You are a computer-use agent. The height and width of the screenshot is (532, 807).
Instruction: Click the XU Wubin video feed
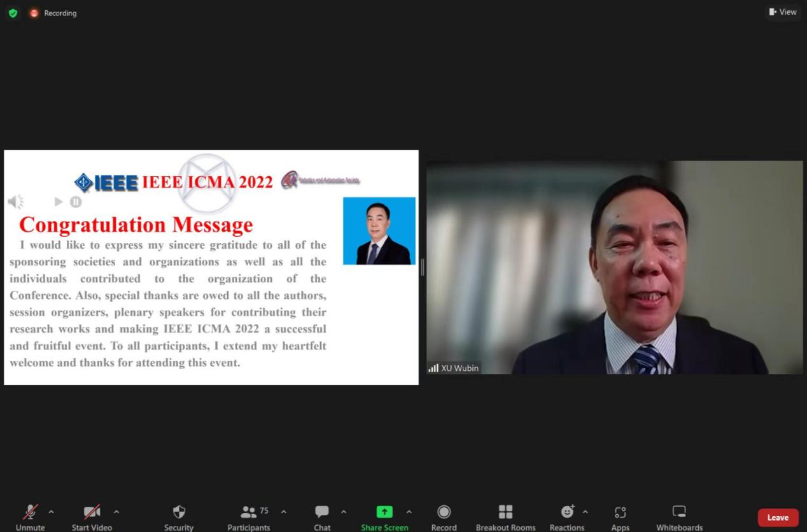click(614, 267)
